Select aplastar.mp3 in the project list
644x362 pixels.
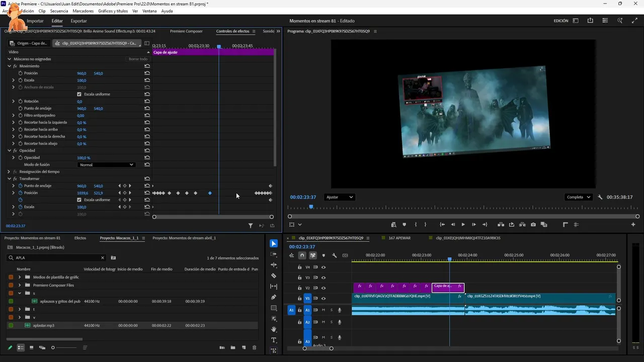[44, 325]
